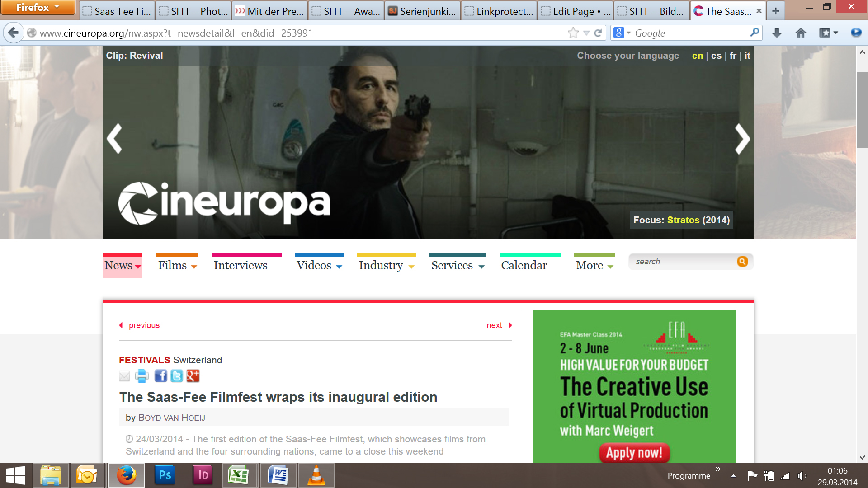
Task: Share article via Google Plus icon
Action: [193, 376]
